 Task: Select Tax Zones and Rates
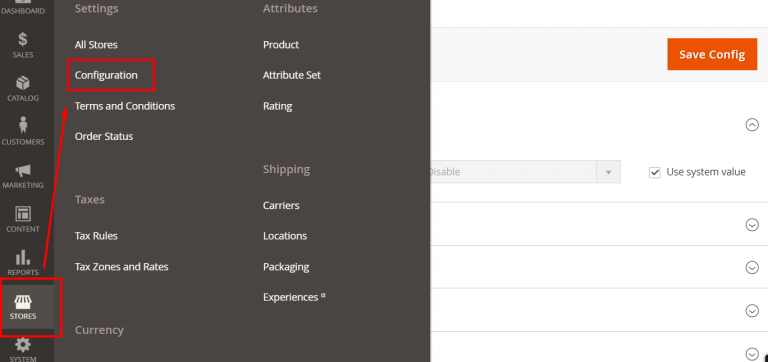[x=121, y=267]
